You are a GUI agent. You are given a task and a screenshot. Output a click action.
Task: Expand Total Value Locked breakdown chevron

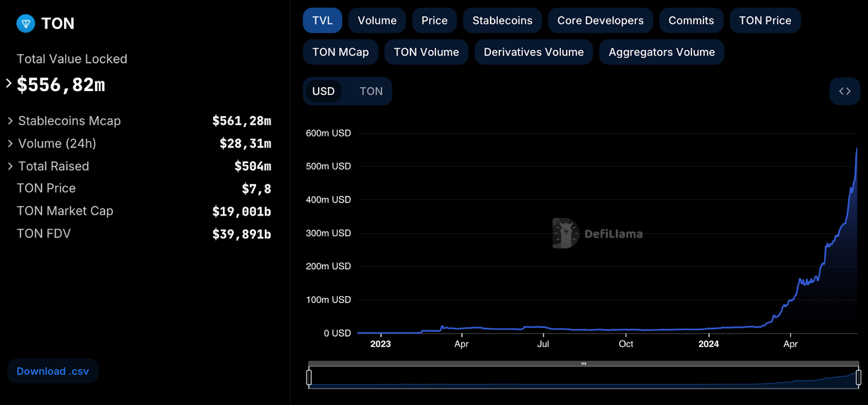point(9,83)
